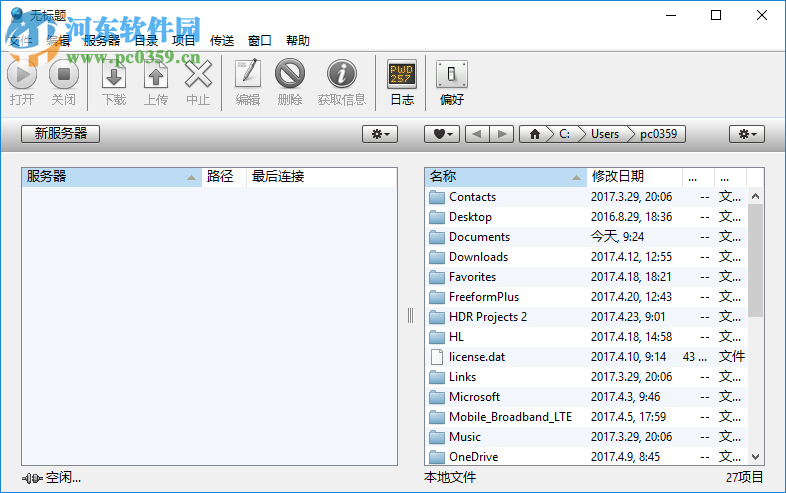Click the Edit (编辑) pencil icon
Screen dimensions: 786x493
(x=248, y=74)
